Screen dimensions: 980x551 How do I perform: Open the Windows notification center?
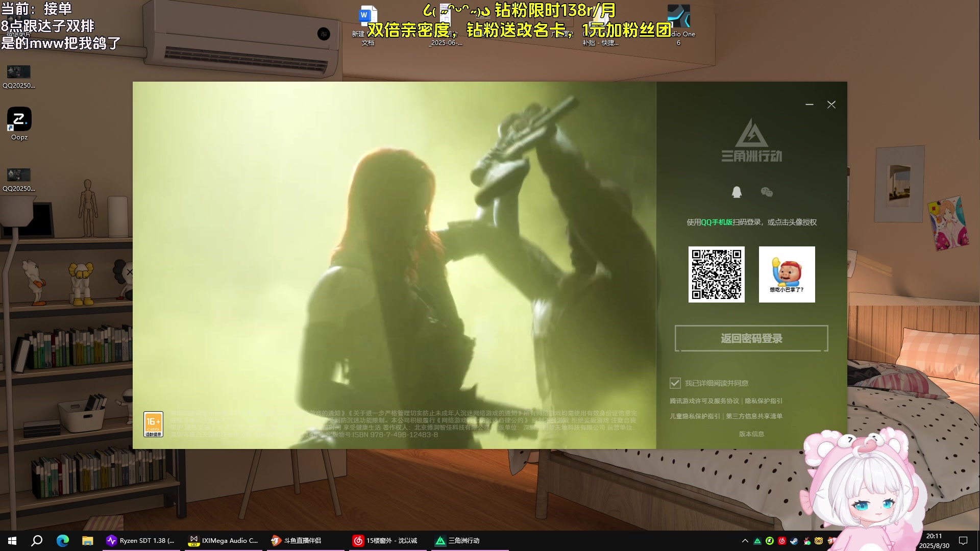963,541
